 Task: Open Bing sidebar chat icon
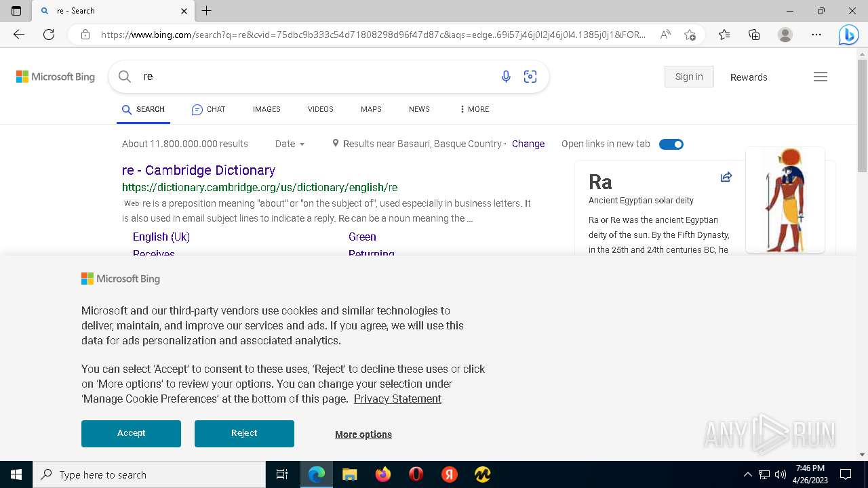click(x=848, y=35)
